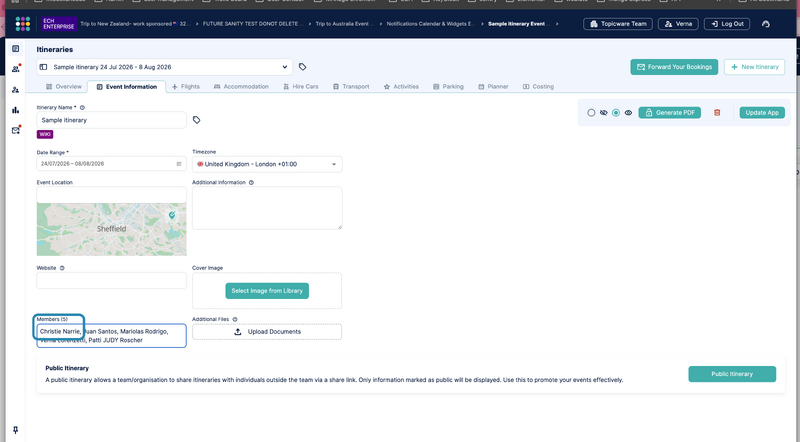800x442 pixels.
Task: Switch to the Overview tab
Action: click(64, 87)
